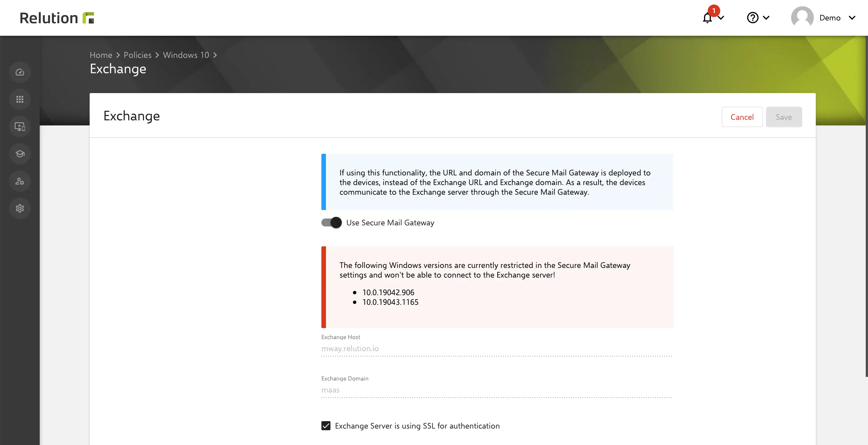The width and height of the screenshot is (868, 445).
Task: Expand the help menu chevron
Action: coord(766,18)
